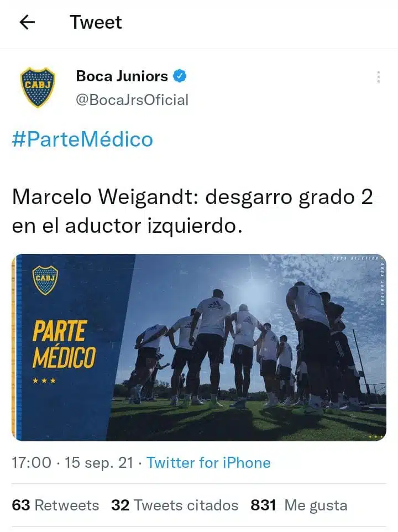Click the 17:00 · 15 sep. 21 timestamp
The width and height of the screenshot is (398, 532).
(72, 463)
